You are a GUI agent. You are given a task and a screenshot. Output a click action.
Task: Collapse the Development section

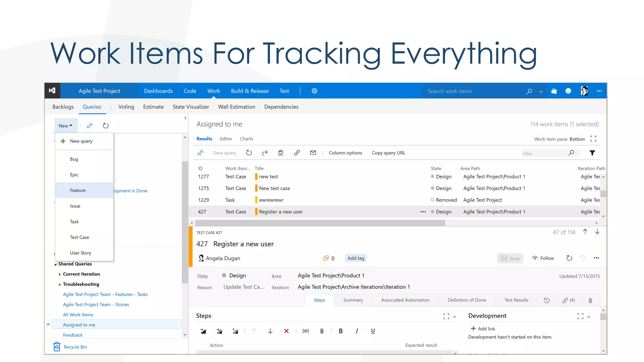(x=589, y=317)
